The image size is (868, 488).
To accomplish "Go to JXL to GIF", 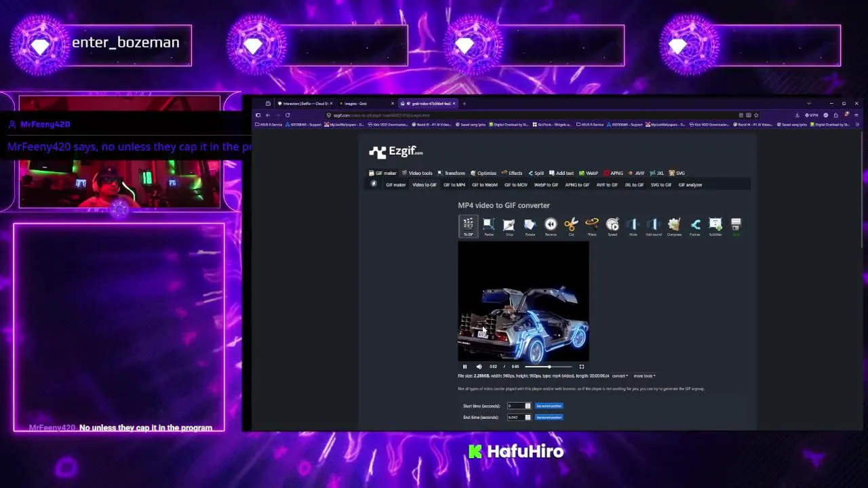I will click(x=634, y=184).
